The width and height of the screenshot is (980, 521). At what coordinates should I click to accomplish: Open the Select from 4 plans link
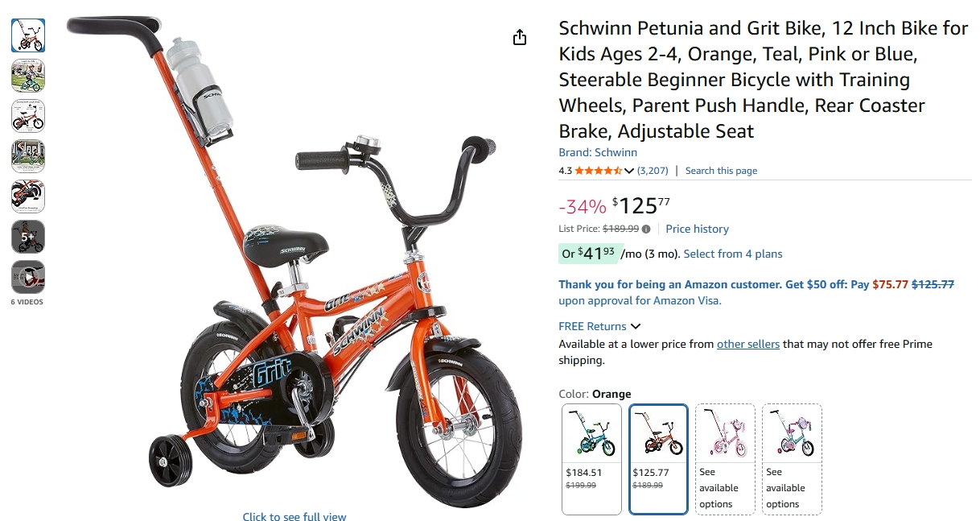(733, 254)
